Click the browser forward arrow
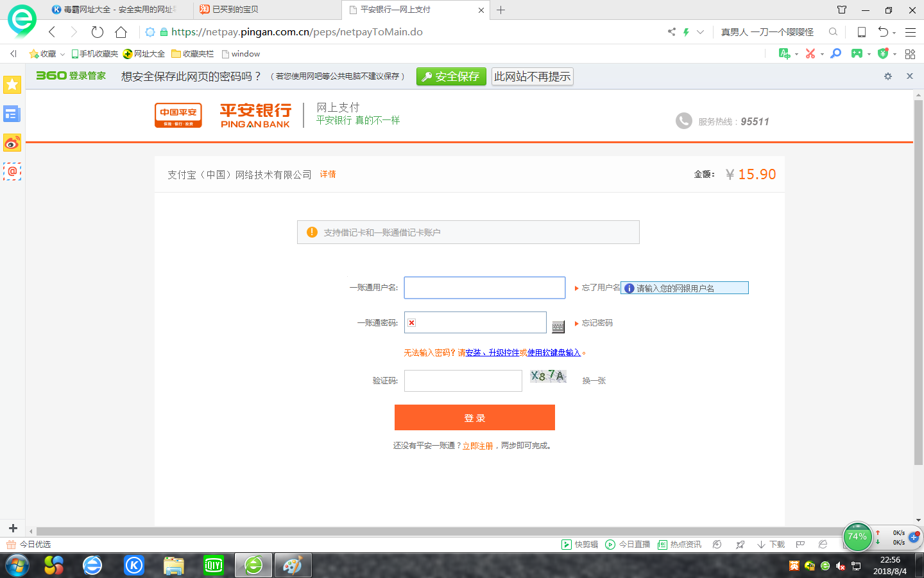924x578 pixels. (x=73, y=32)
